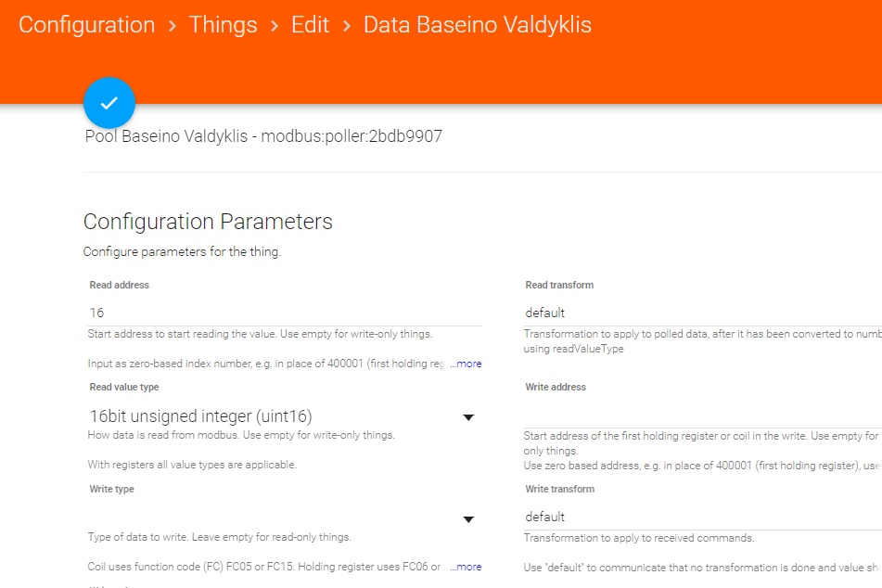Click the chevron between Things and Edit

click(274, 26)
